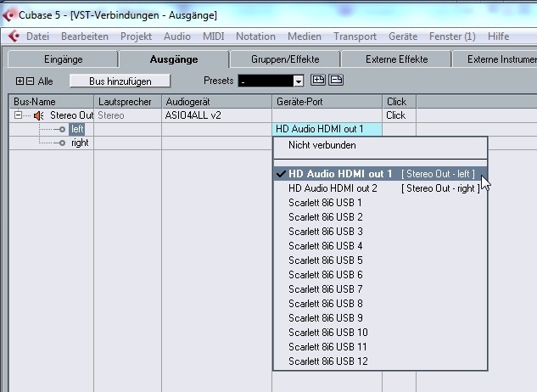Collapse all buses with minus icon

(31, 81)
